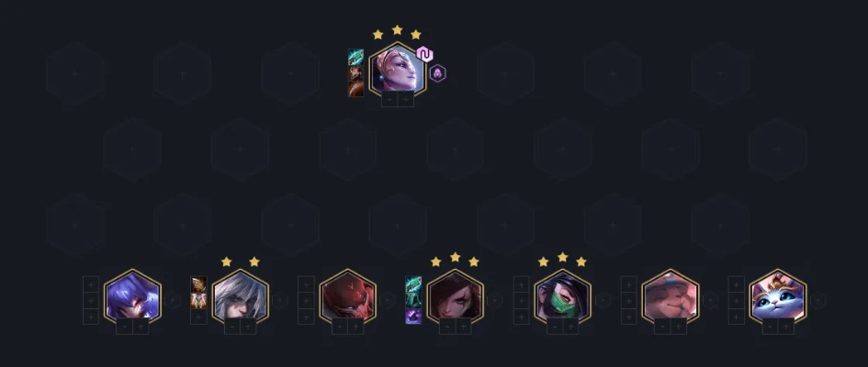Click the purple hooded augment badge near top champion
The image size is (868, 367).
pyautogui.click(x=437, y=73)
